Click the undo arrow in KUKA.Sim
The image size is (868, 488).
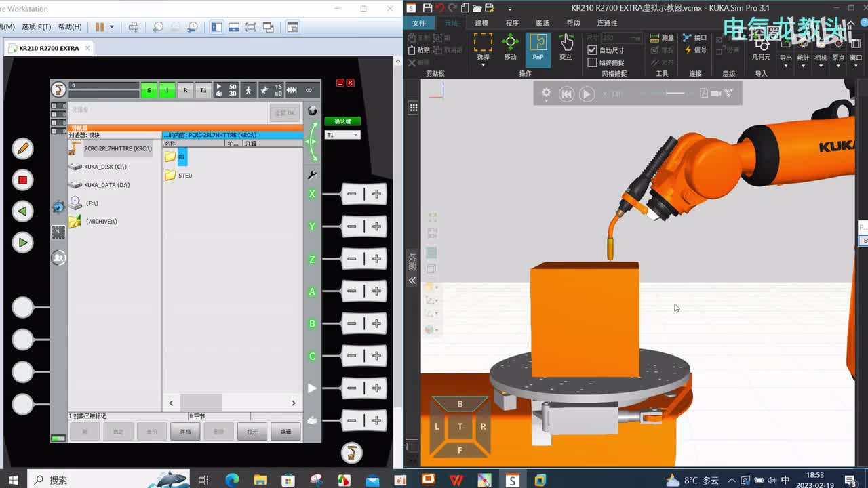click(x=439, y=7)
